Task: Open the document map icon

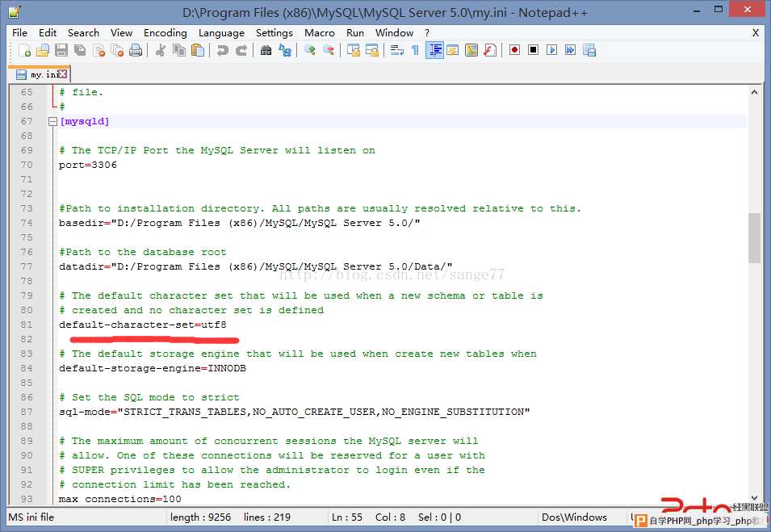Action: tap(471, 50)
